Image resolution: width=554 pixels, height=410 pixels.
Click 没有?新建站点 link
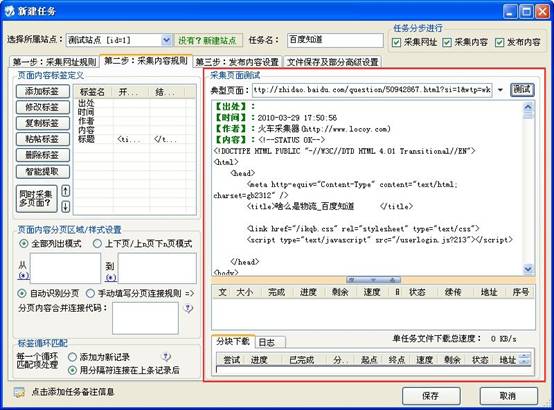[x=207, y=40]
